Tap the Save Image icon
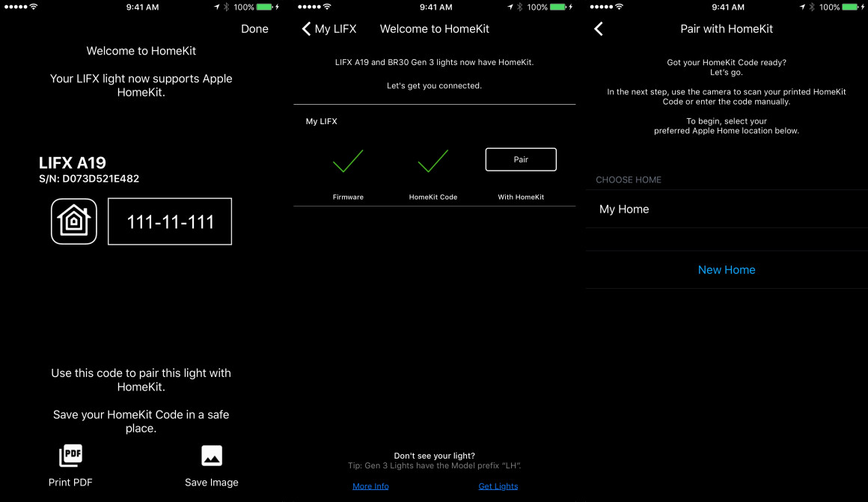The width and height of the screenshot is (868, 502). (212, 456)
